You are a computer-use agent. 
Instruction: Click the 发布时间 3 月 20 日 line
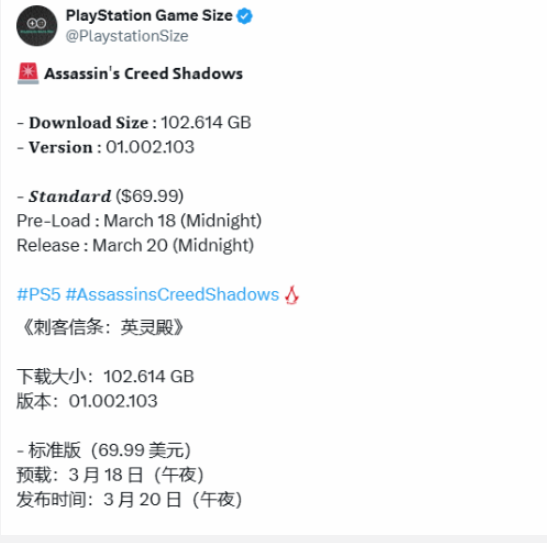(x=129, y=500)
